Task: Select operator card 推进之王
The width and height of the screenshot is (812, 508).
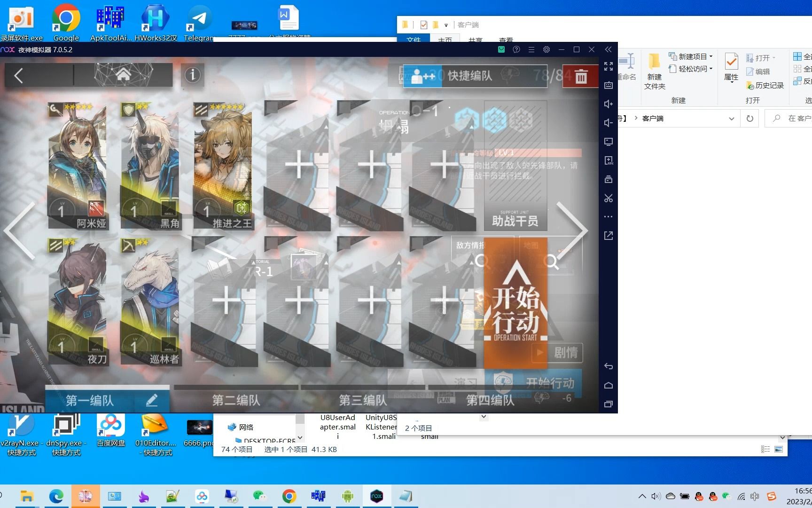Action: [x=223, y=167]
